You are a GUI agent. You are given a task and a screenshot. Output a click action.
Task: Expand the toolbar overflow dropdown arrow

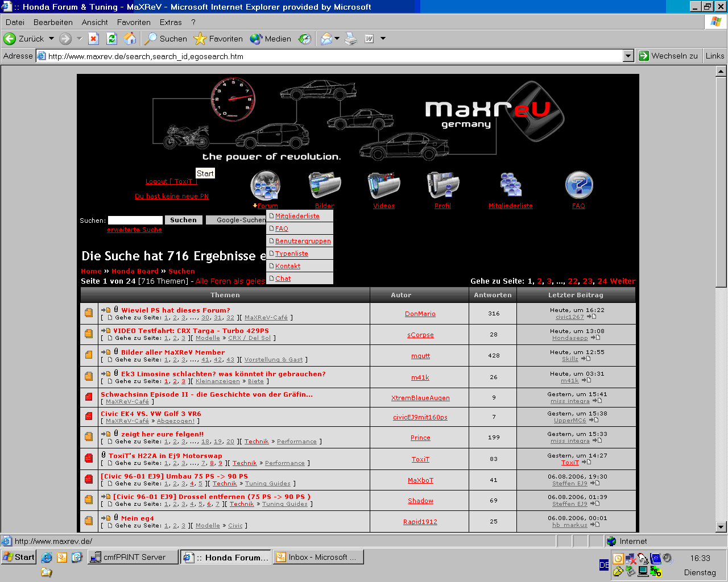coord(383,39)
